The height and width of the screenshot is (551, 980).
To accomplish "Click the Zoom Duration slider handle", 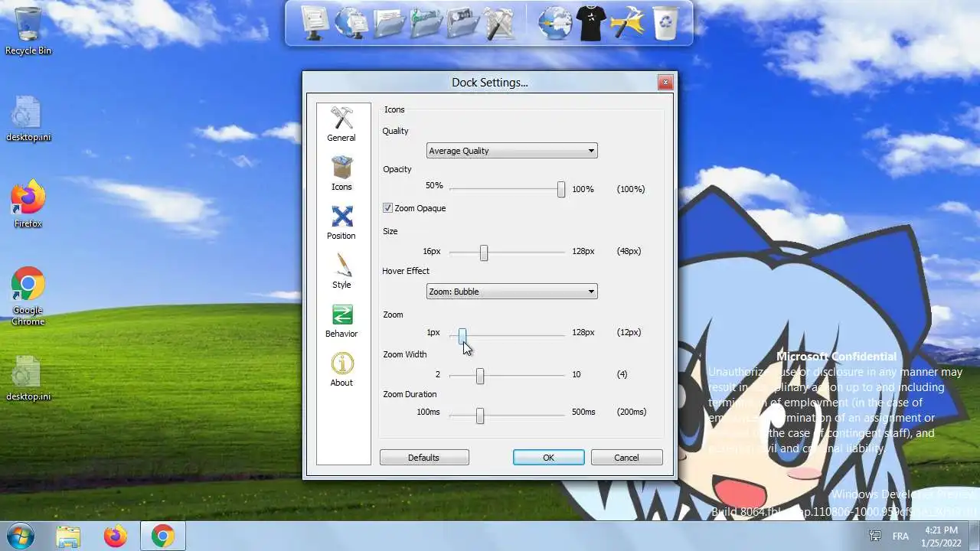I will tap(480, 415).
